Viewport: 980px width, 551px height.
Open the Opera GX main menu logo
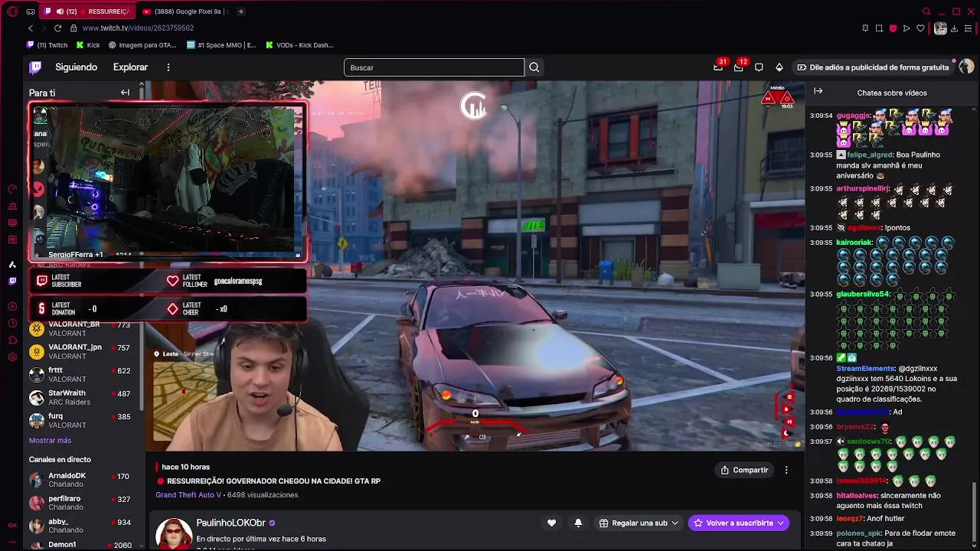tap(12, 11)
